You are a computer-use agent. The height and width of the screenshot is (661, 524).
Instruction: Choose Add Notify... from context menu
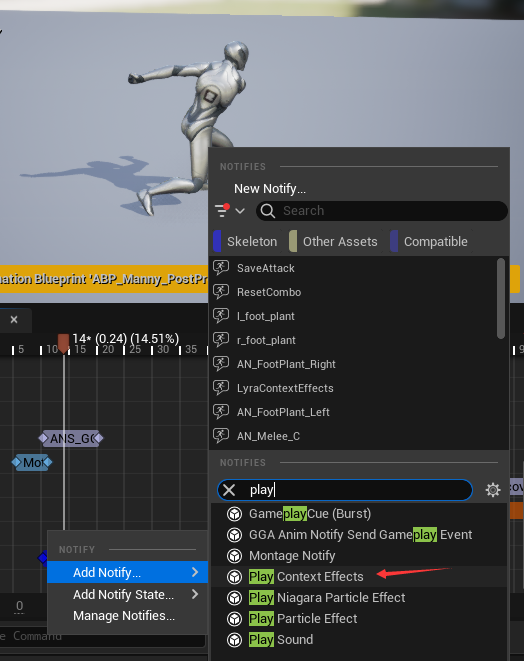pos(128,572)
